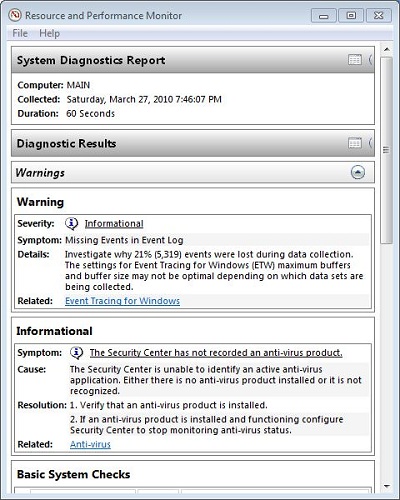Collapse the Warnings section with round arrow

358,172
